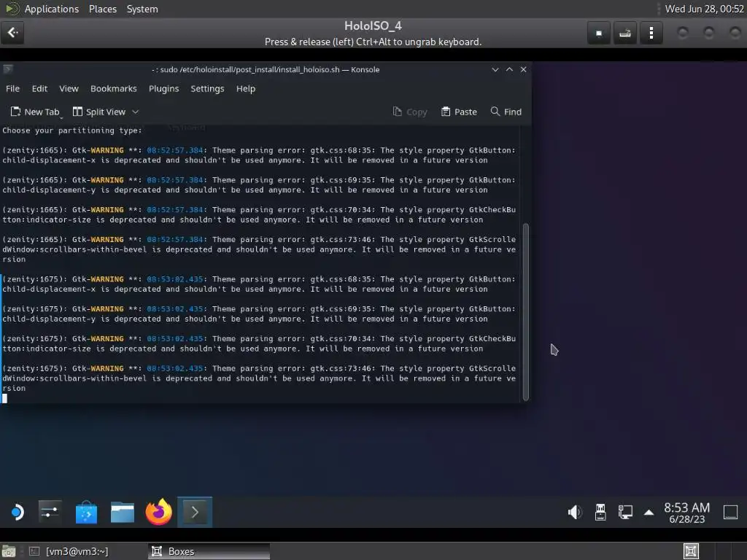Open the network tray icon
Viewport: 747px width, 560px height.
625,513
